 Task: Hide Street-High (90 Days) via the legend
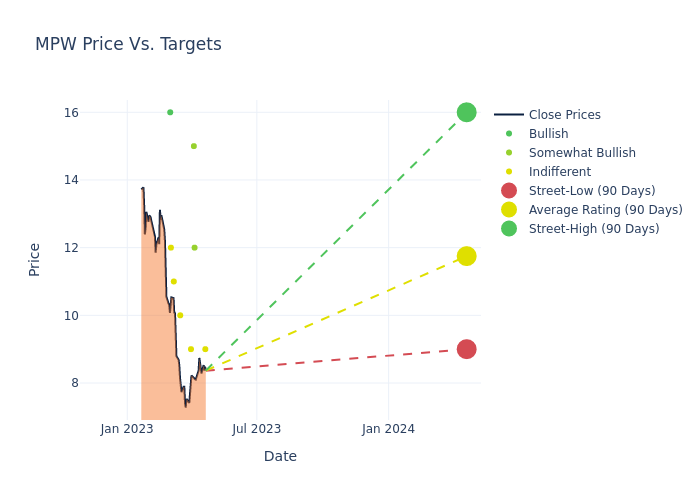[593, 229]
